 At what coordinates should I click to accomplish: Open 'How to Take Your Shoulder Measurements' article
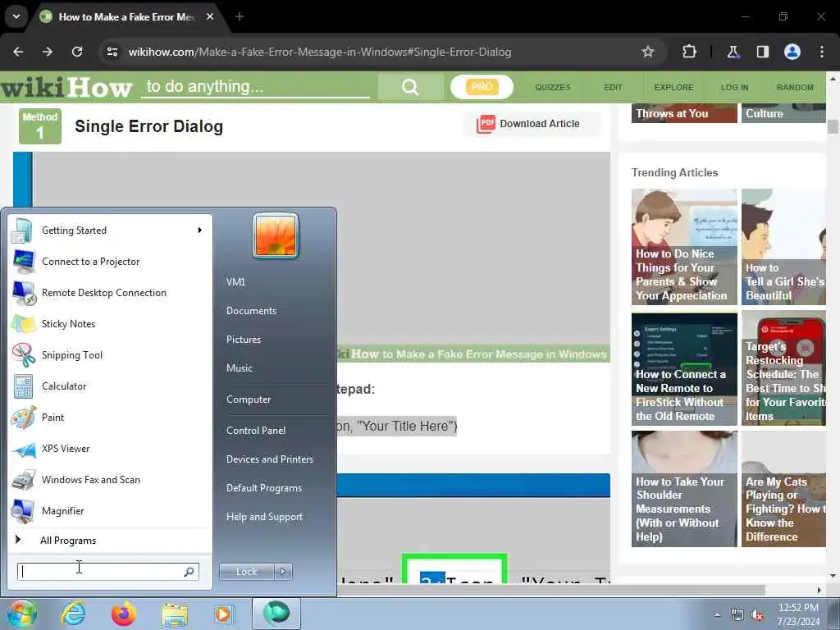pos(684,489)
